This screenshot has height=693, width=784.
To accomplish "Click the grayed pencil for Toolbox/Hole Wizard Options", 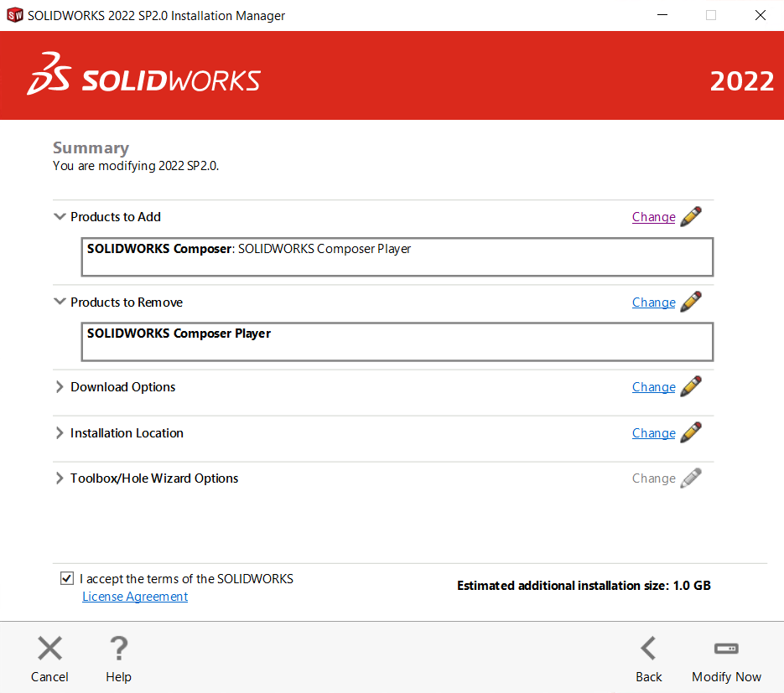I will click(x=691, y=478).
